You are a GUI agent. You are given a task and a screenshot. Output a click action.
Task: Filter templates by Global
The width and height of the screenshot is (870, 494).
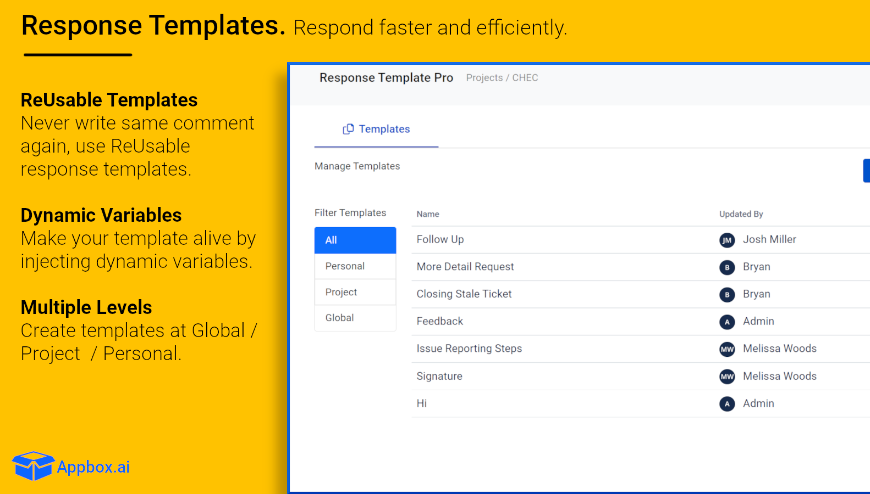tap(355, 318)
